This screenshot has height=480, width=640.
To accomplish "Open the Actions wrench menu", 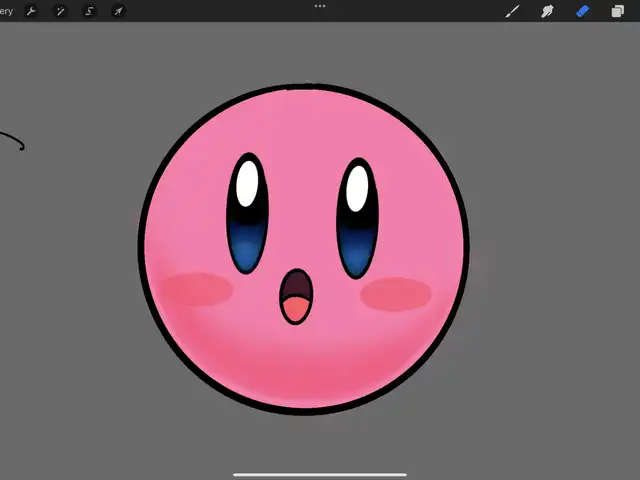I will pyautogui.click(x=31, y=11).
